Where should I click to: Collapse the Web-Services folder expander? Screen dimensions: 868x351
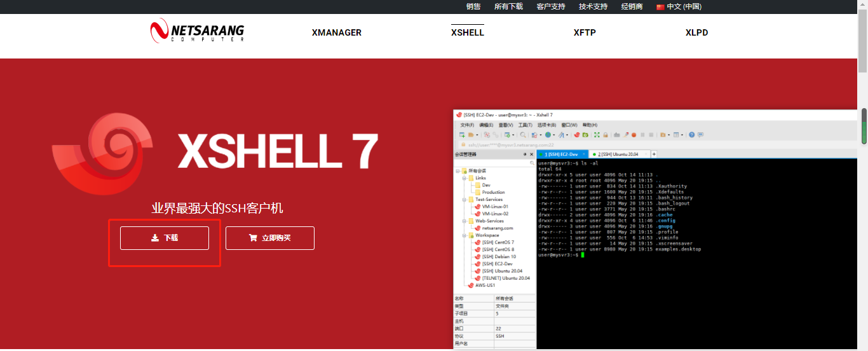pos(465,221)
